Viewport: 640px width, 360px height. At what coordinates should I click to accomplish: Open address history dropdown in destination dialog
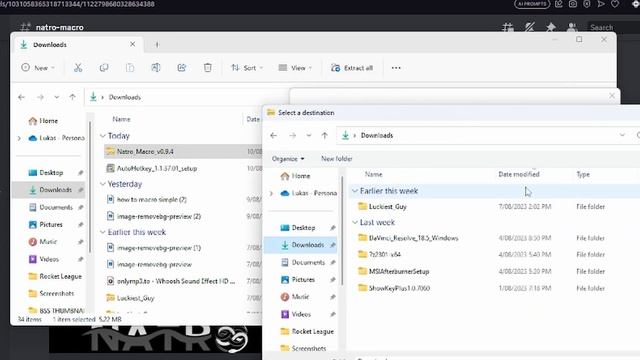tap(622, 135)
